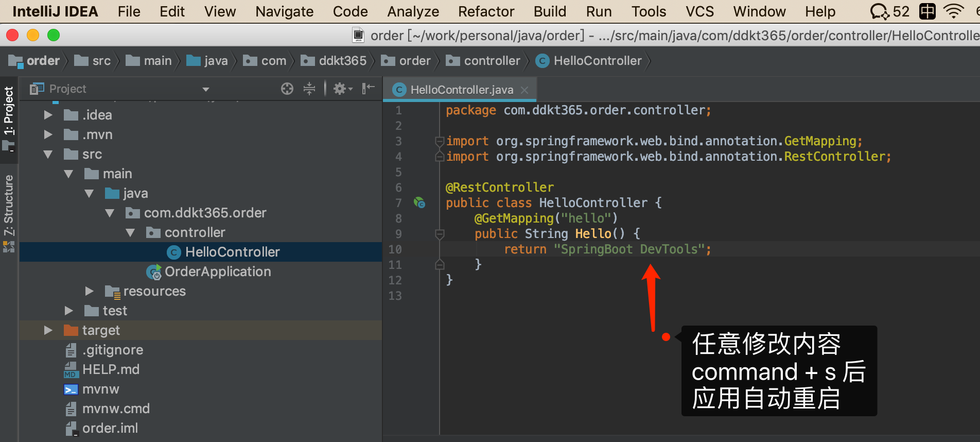Fold the imports block on line 3
This screenshot has width=980, height=442.
click(440, 141)
